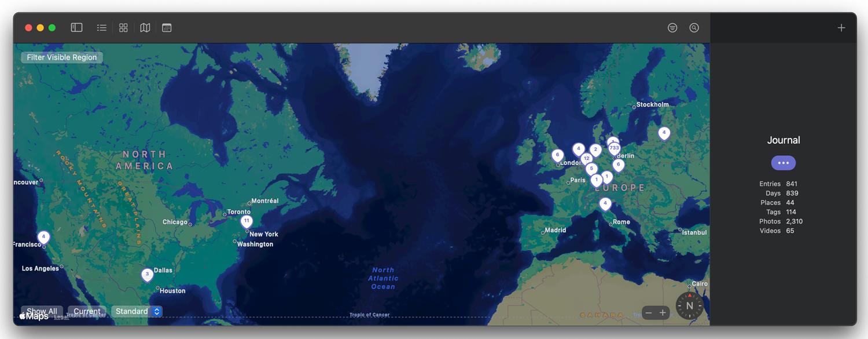Click the Current location button

pos(87,311)
